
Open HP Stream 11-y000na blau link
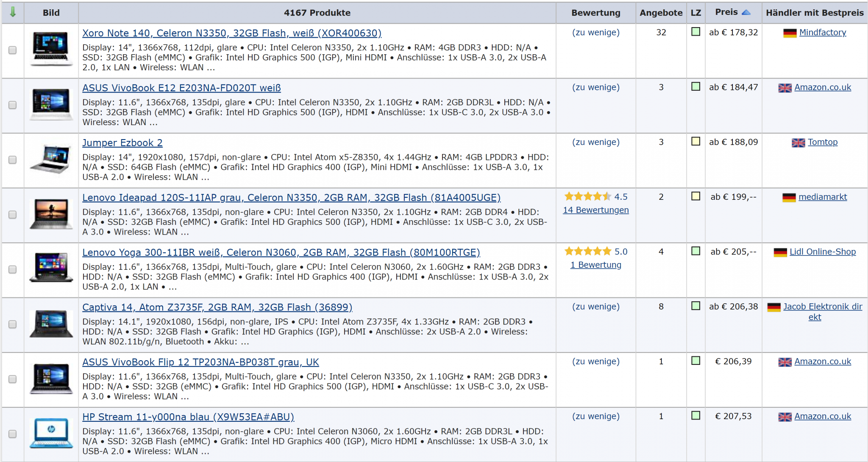[188, 417]
